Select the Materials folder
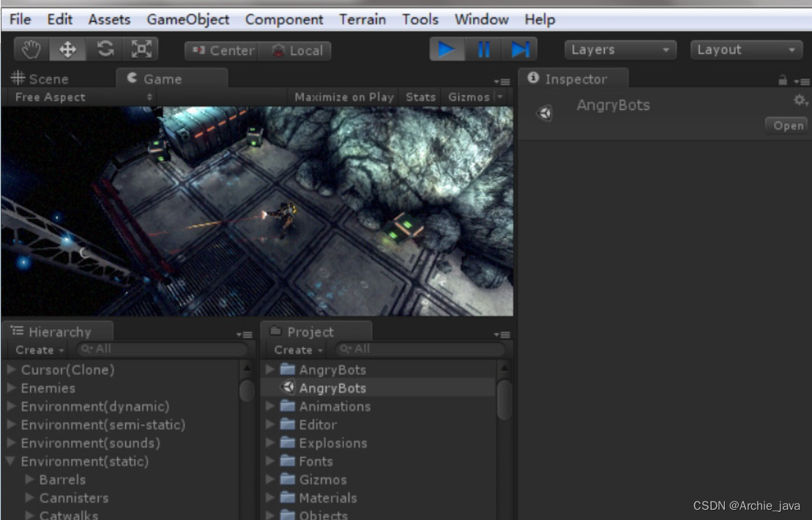This screenshot has height=520, width=812. (328, 498)
